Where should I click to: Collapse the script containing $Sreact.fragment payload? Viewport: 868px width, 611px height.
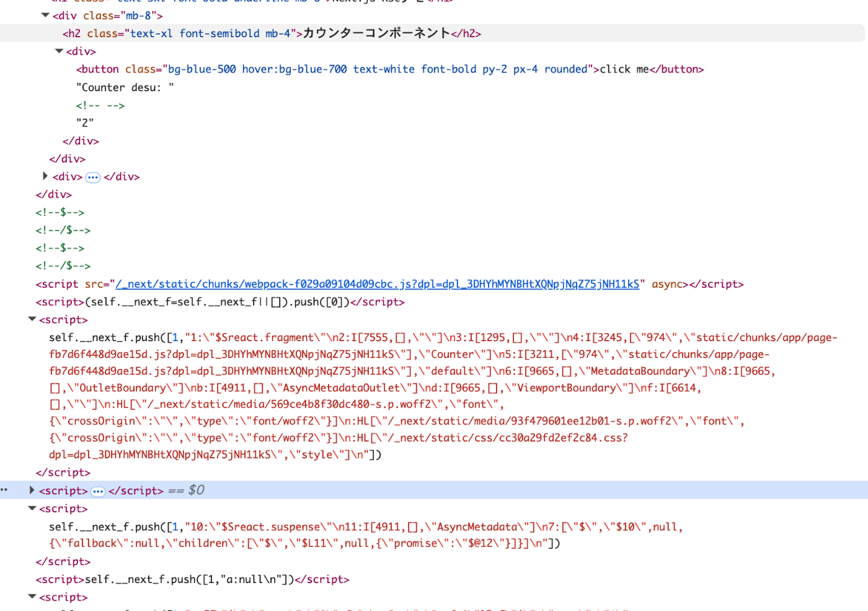[32, 319]
